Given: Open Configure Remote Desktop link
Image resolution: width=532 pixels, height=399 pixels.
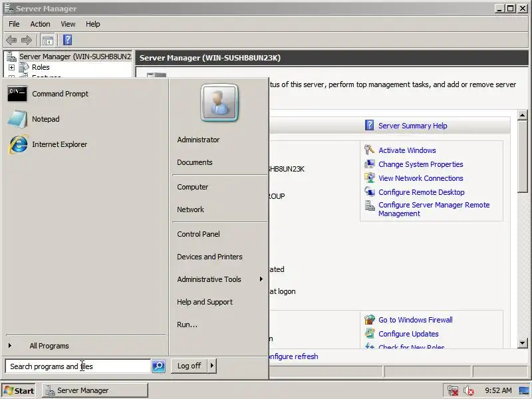Looking at the screenshot, I should 422,192.
